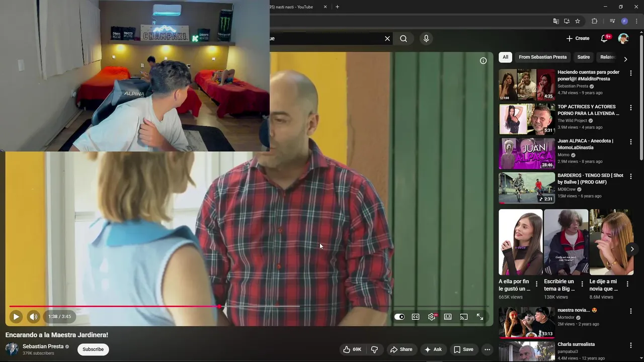Play the video with the play button

click(x=16, y=317)
